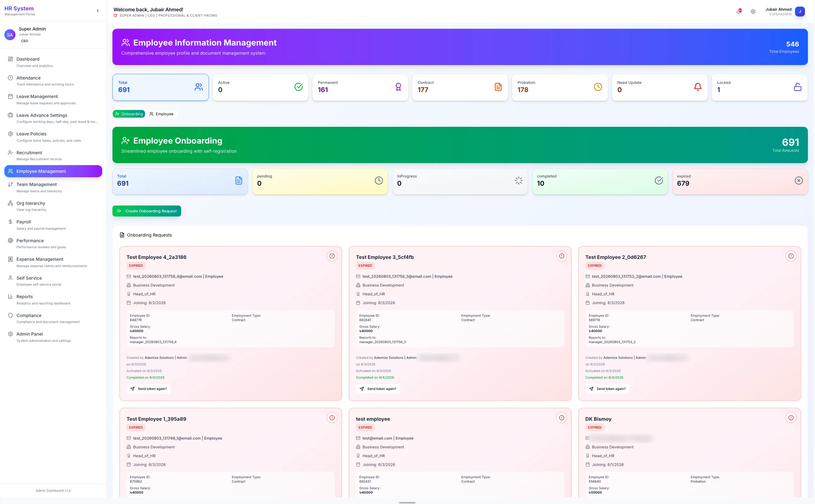Screen dimensions: 815x504
Task: Click the Need Update bell icon
Action: [x=698, y=87]
